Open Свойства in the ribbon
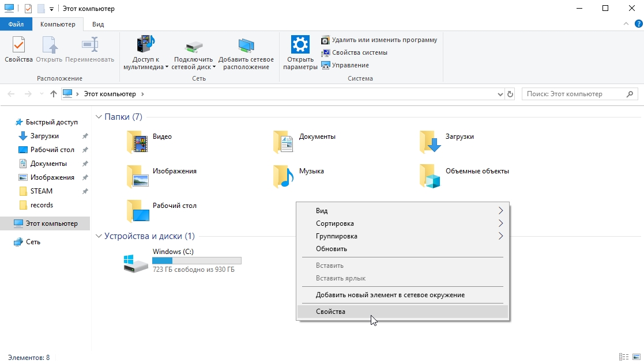The width and height of the screenshot is (644, 364). [x=18, y=50]
